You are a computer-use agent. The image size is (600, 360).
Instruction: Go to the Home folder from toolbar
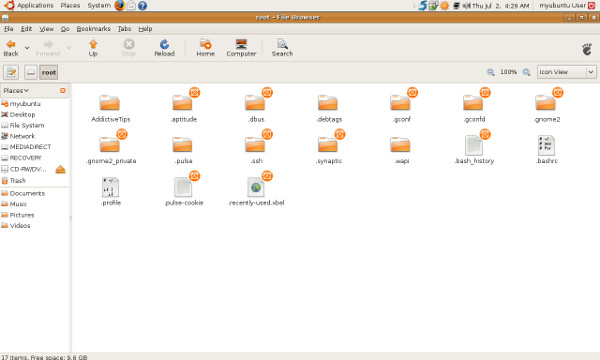coord(205,48)
